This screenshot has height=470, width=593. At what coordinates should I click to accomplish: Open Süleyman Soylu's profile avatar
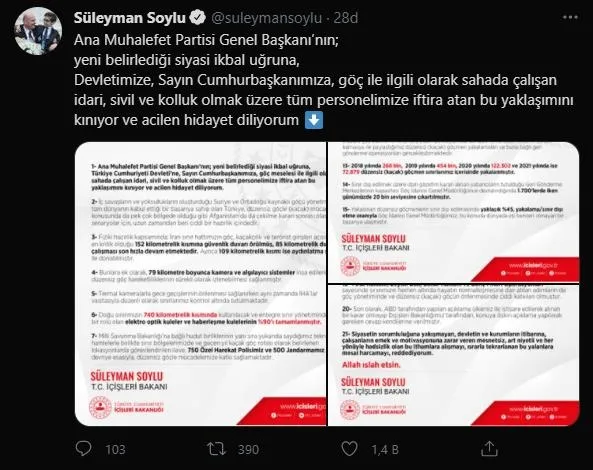click(x=38, y=31)
